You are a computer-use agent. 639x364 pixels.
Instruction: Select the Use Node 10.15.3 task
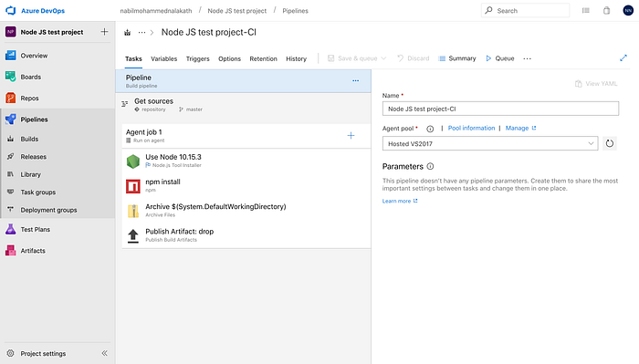[x=246, y=161]
